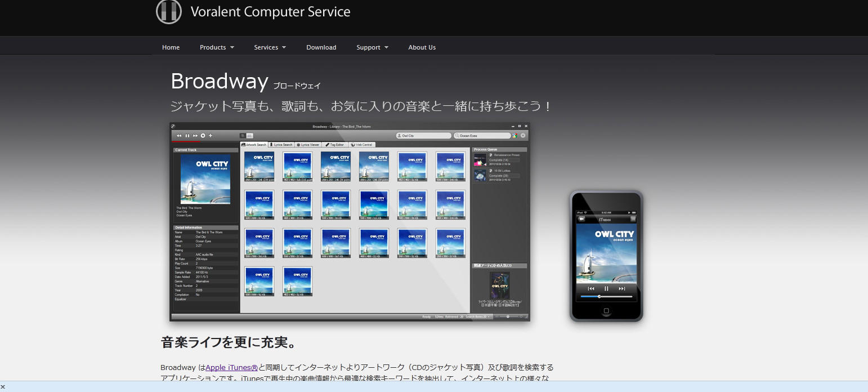Click the plus icon in Broadway toolbar
This screenshot has height=392, width=868.
tap(211, 136)
